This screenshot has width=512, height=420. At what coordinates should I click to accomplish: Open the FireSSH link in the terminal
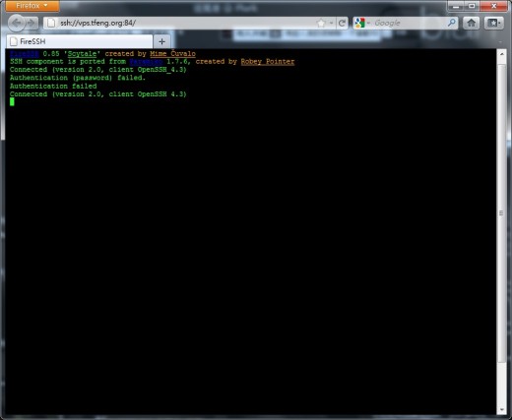[x=25, y=54]
